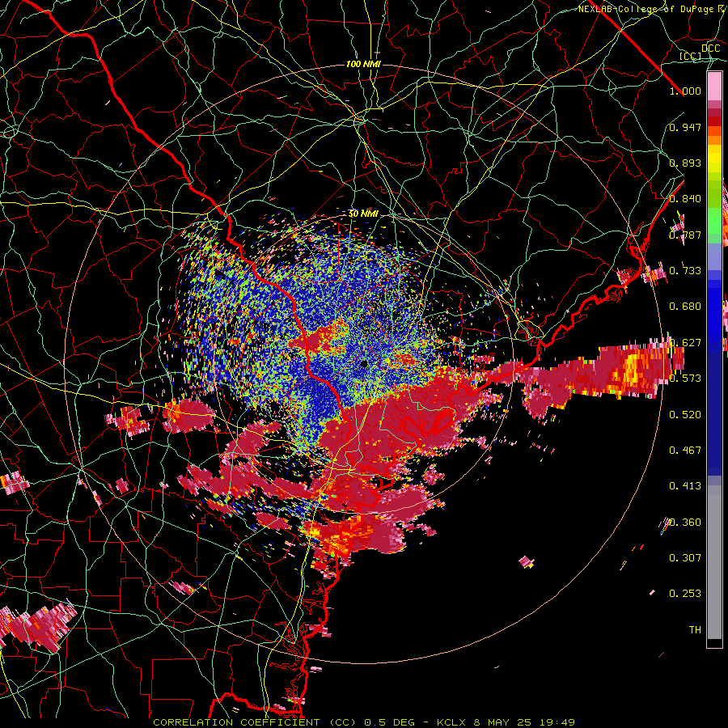Click the 0.840 legend value
728x728 pixels.
coord(685,199)
